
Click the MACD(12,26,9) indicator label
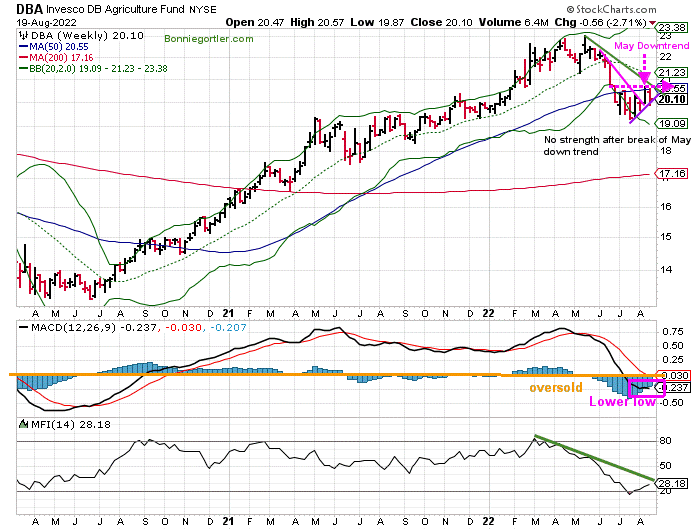click(74, 328)
